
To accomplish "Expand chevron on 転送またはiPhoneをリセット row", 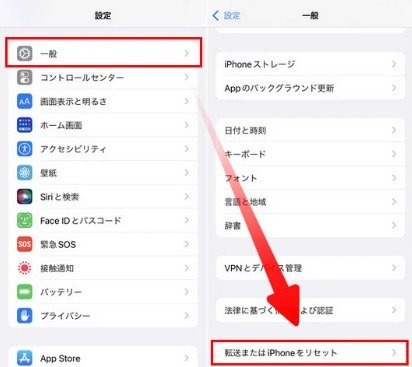I will (x=394, y=352).
